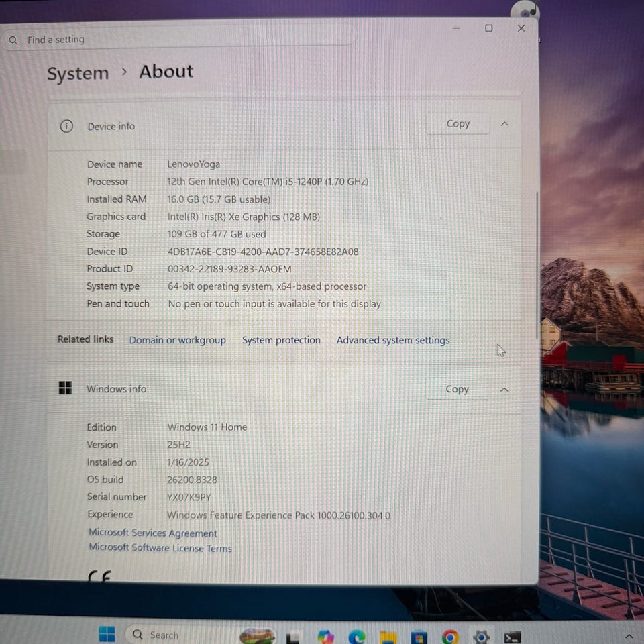644x644 pixels.
Task: Click the No pen or touch input text
Action: [x=274, y=304]
